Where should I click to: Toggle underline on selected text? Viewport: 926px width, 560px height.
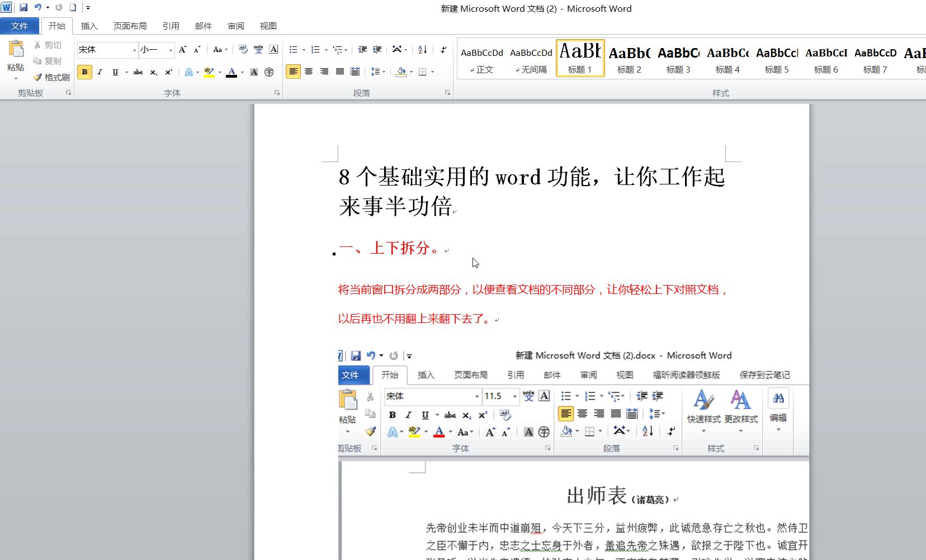(115, 72)
